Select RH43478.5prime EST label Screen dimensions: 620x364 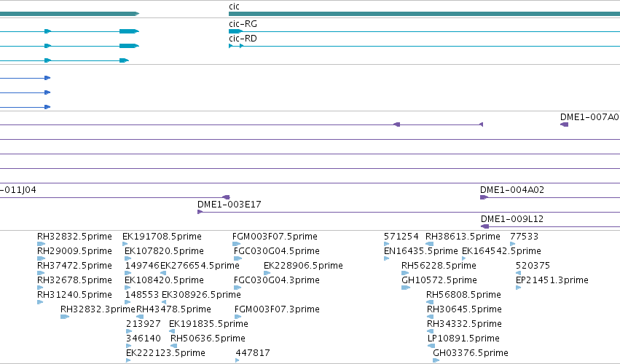tap(173, 309)
